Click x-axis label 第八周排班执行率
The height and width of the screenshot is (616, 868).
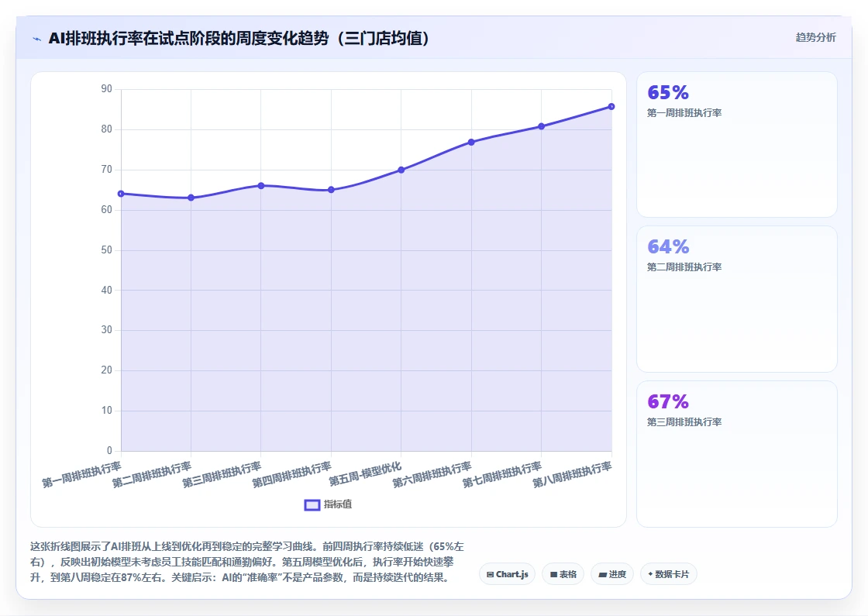pos(572,475)
